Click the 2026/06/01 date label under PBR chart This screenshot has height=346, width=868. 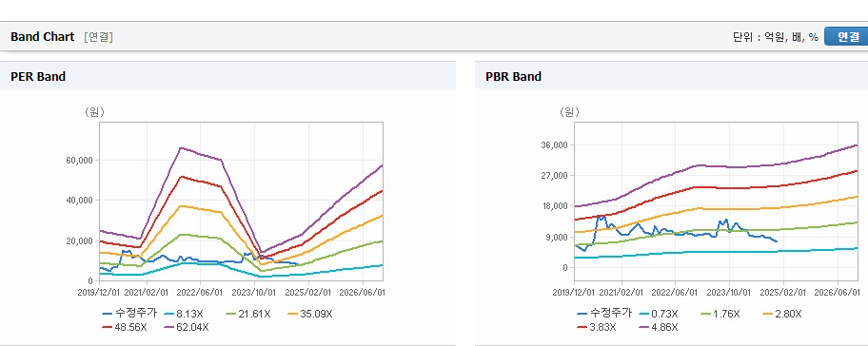[x=838, y=292]
